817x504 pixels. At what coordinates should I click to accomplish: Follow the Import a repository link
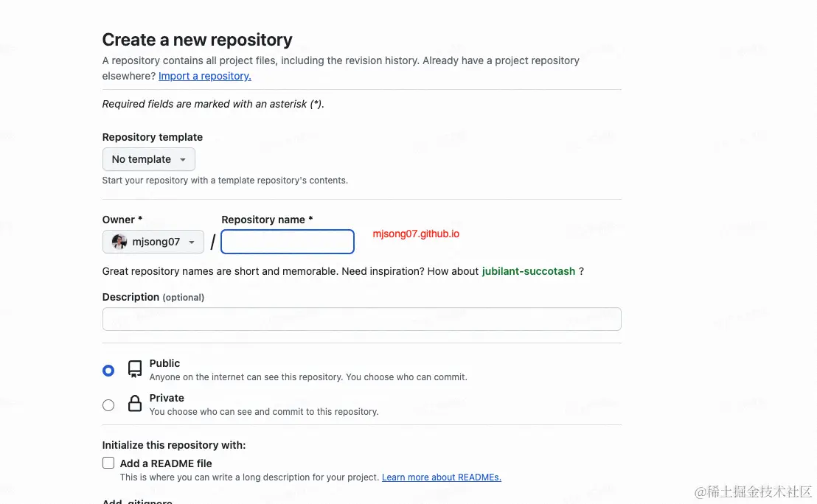point(204,76)
